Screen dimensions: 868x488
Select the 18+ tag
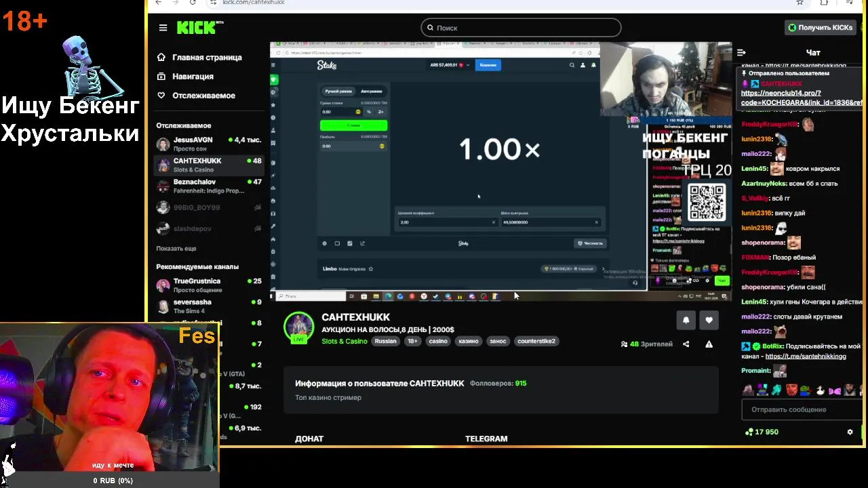coord(412,341)
